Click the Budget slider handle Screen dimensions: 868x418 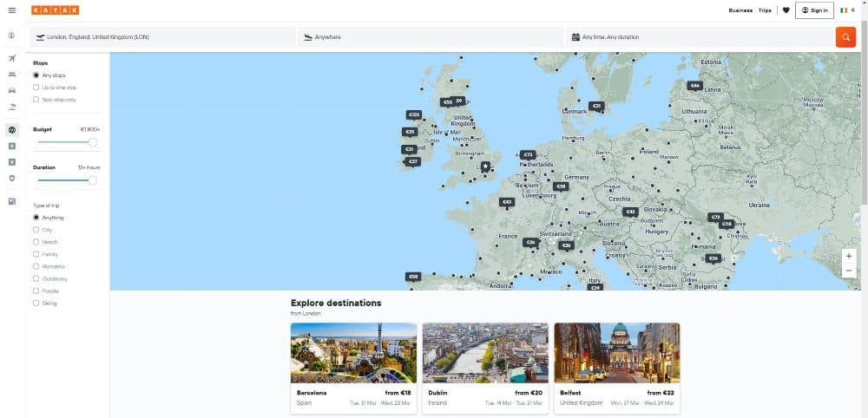coord(93,141)
